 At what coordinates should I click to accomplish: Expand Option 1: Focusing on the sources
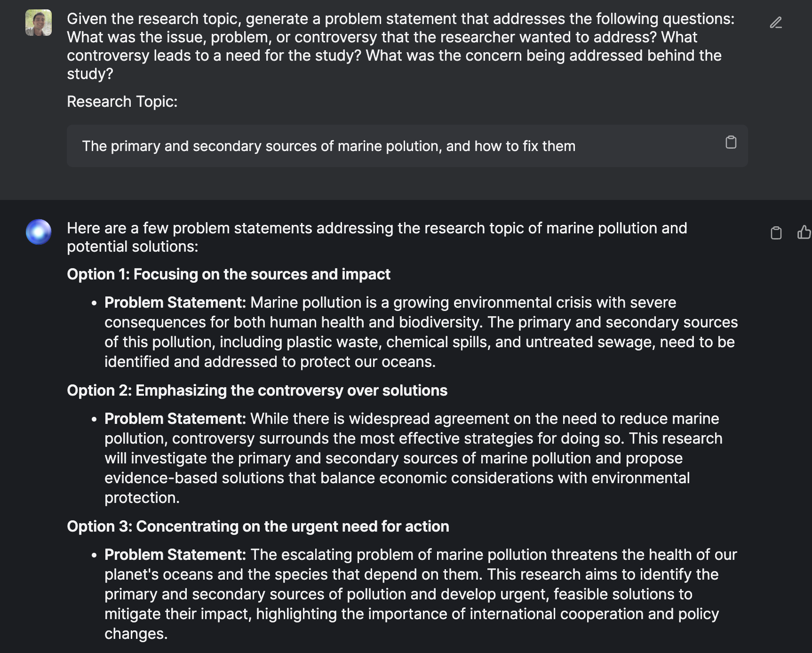coord(229,274)
